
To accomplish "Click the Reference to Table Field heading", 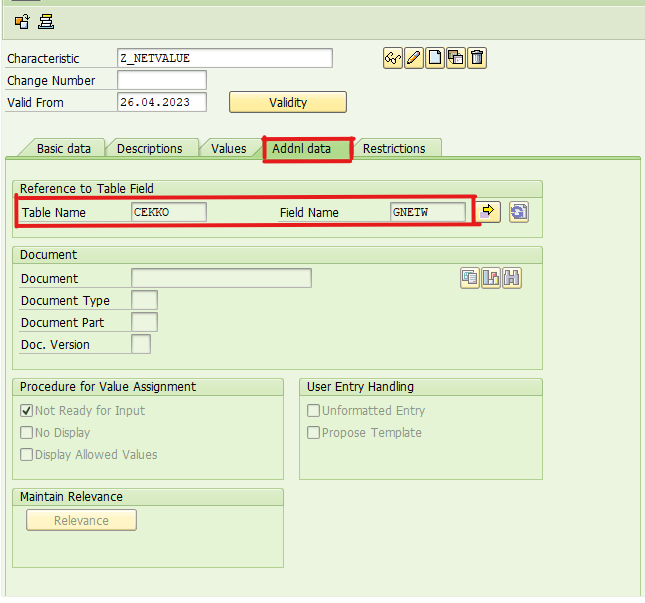I will click(x=87, y=188).
